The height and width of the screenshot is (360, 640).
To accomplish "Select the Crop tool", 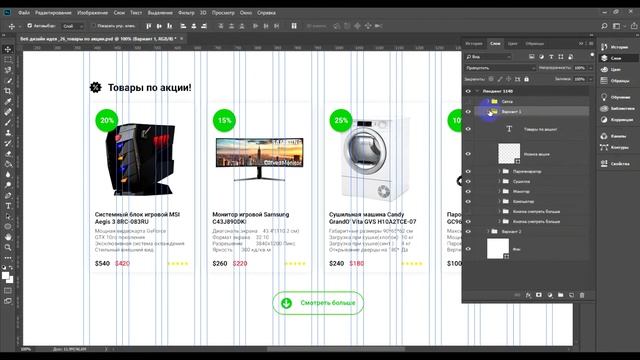I will (8, 91).
